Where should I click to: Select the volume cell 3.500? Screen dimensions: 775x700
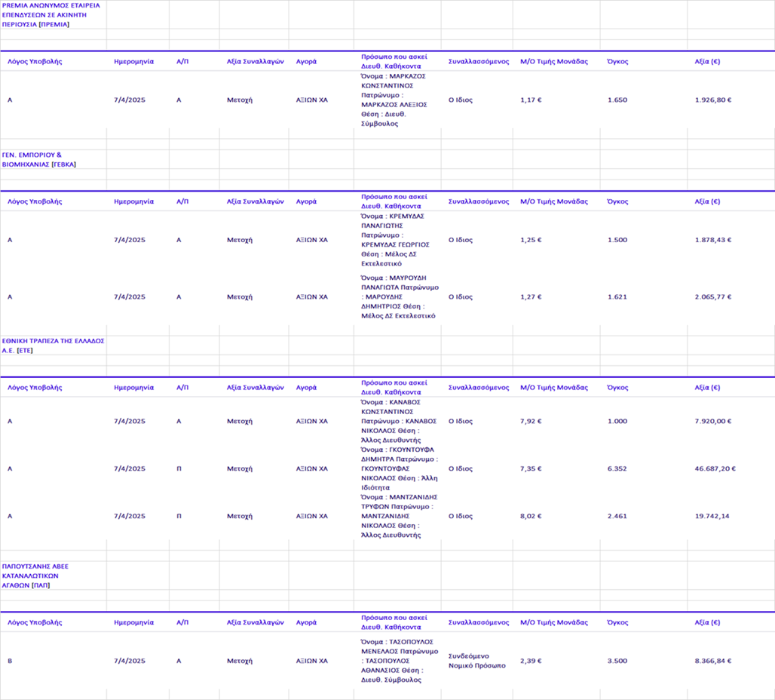[617, 661]
